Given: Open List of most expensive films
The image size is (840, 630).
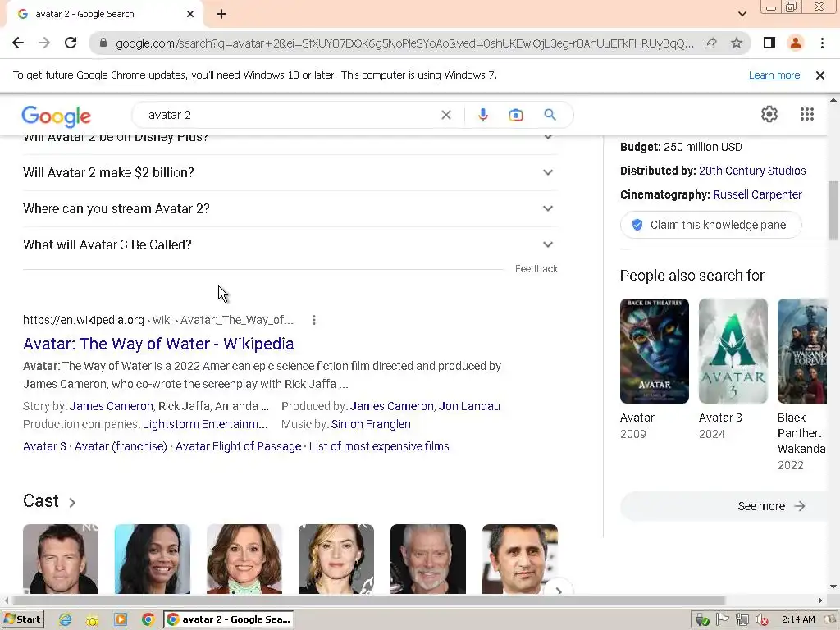Looking at the screenshot, I should tap(379, 446).
